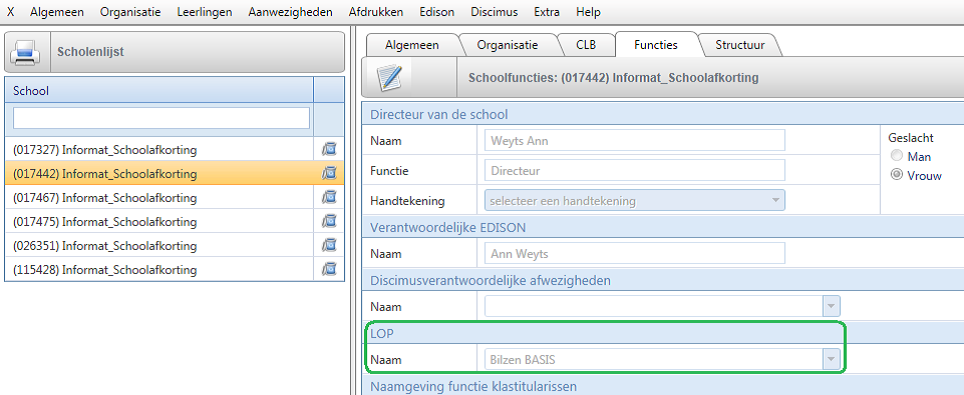Click the director Naam field Weyts Ann
Image resolution: width=964 pixels, height=395 pixels.
pos(634,140)
